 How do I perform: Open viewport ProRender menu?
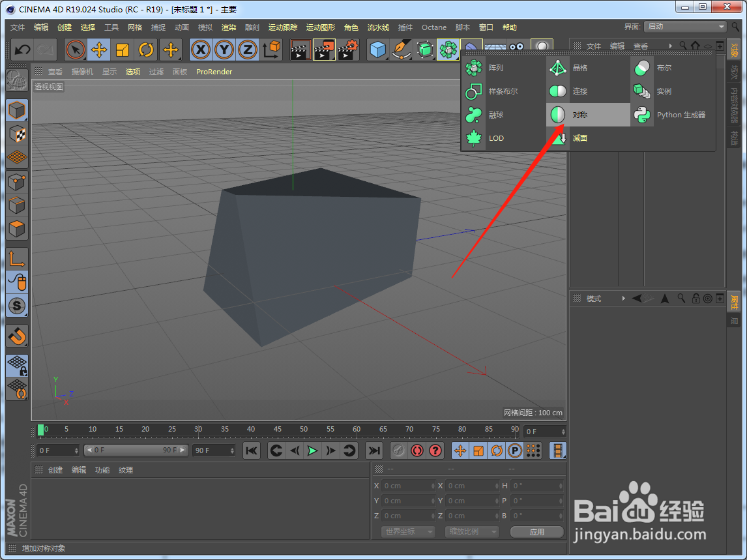214,72
